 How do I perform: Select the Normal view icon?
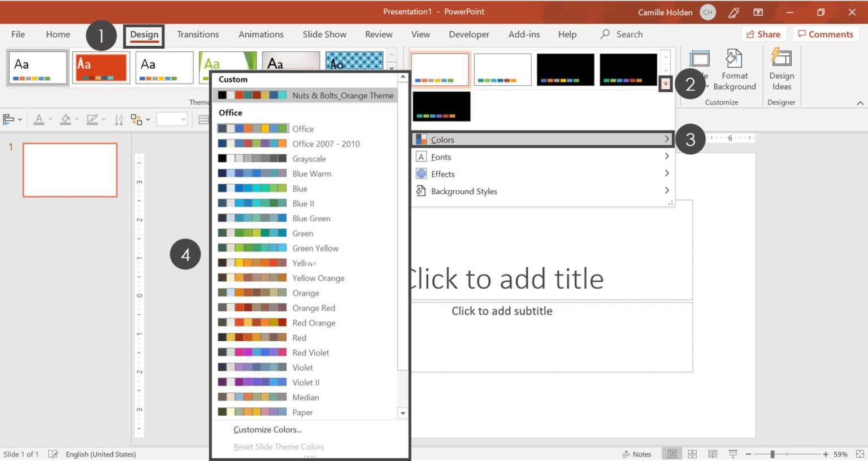[671, 454]
